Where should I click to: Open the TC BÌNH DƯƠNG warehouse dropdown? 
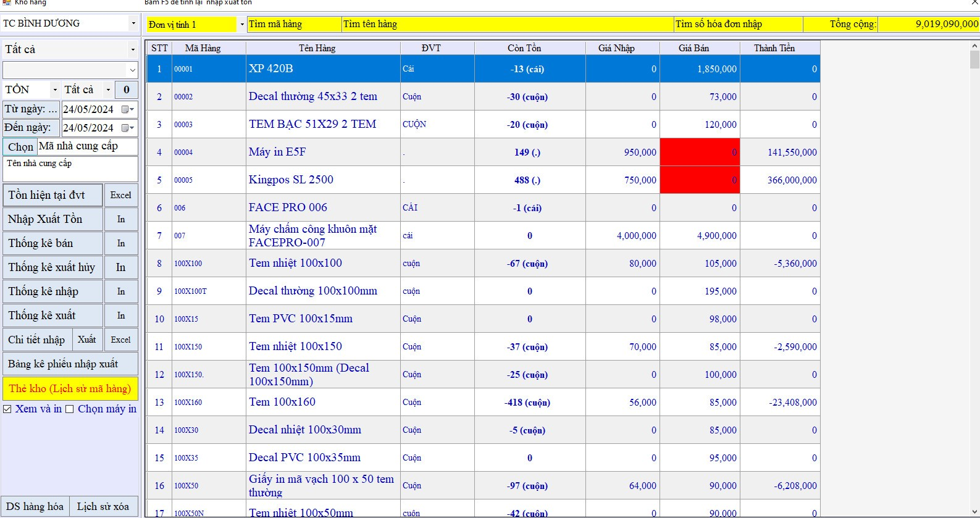133,23
